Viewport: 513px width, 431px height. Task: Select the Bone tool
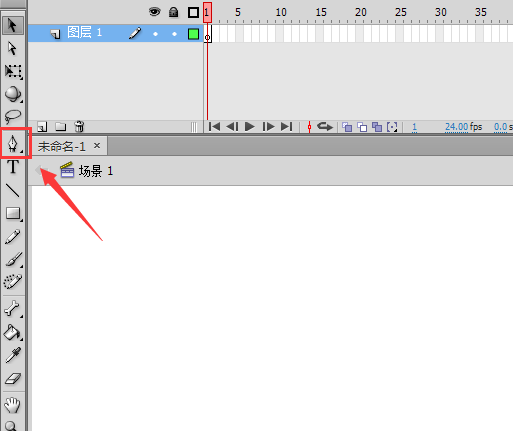(x=13, y=308)
